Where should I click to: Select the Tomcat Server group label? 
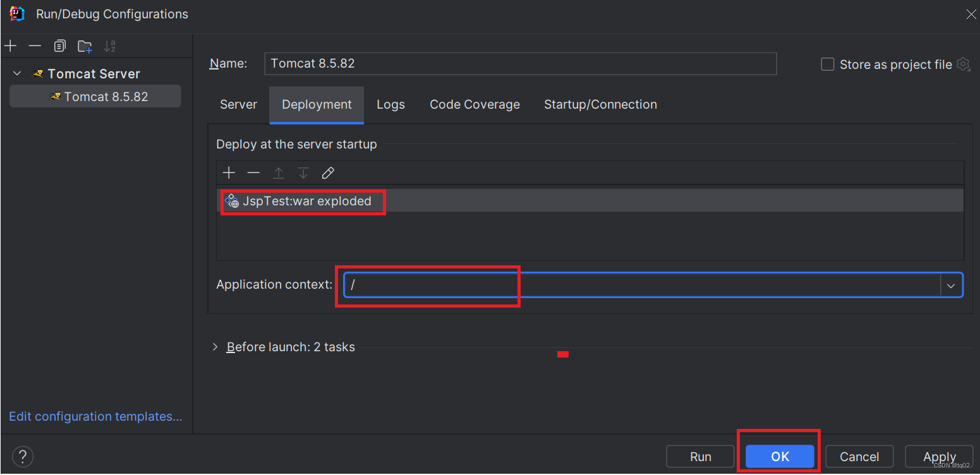pos(94,74)
